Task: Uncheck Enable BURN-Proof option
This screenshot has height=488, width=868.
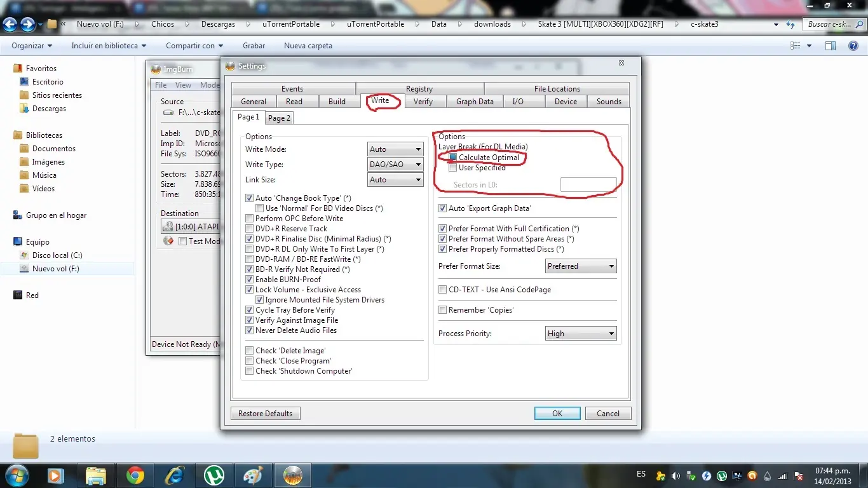Action: [x=250, y=280]
